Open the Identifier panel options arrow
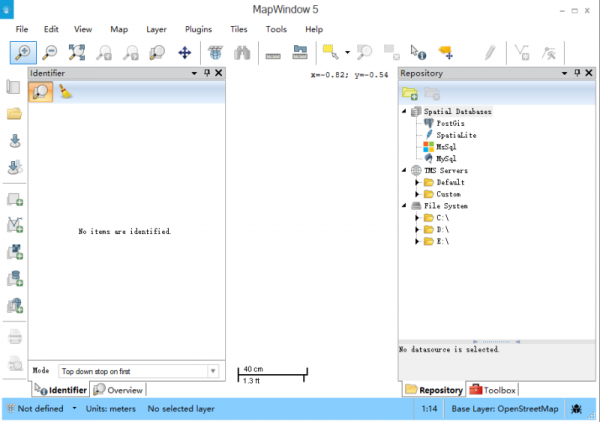Image resolution: width=600 pixels, height=422 pixels. click(194, 73)
